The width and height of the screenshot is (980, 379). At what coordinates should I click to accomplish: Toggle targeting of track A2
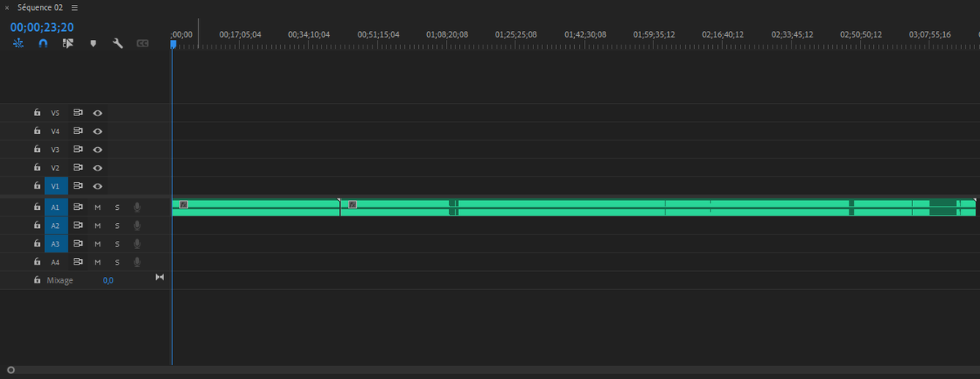coord(56,225)
